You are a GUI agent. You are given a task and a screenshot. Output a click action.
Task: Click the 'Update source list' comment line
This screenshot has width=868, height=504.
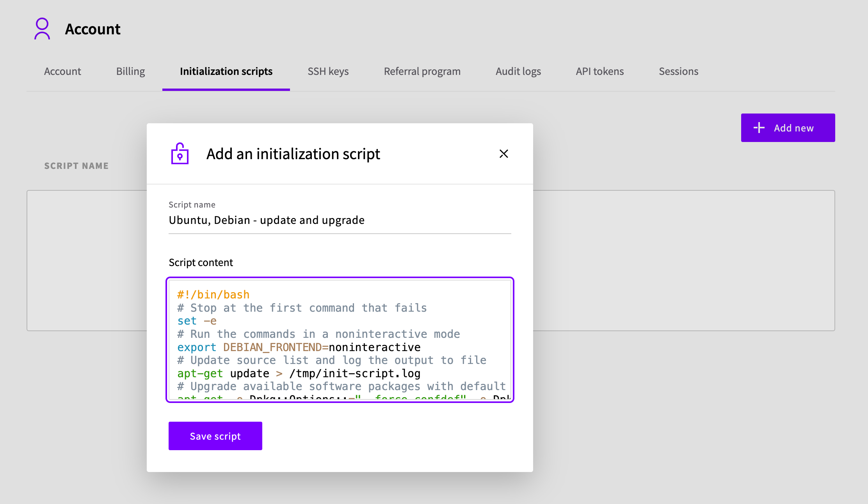[x=332, y=360]
